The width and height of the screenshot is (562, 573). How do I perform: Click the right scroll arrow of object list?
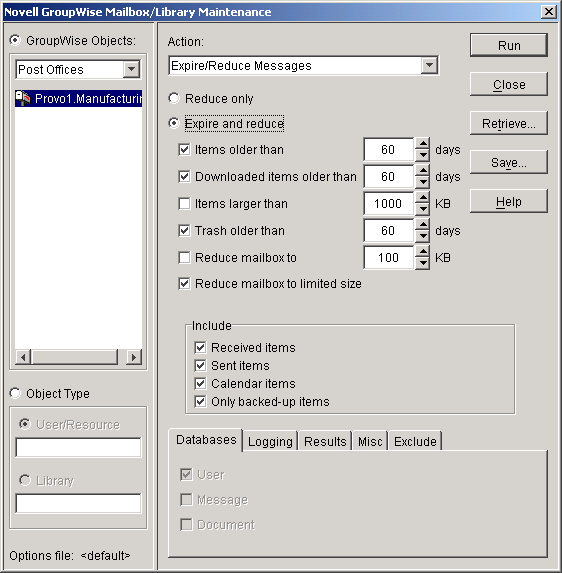(x=134, y=357)
